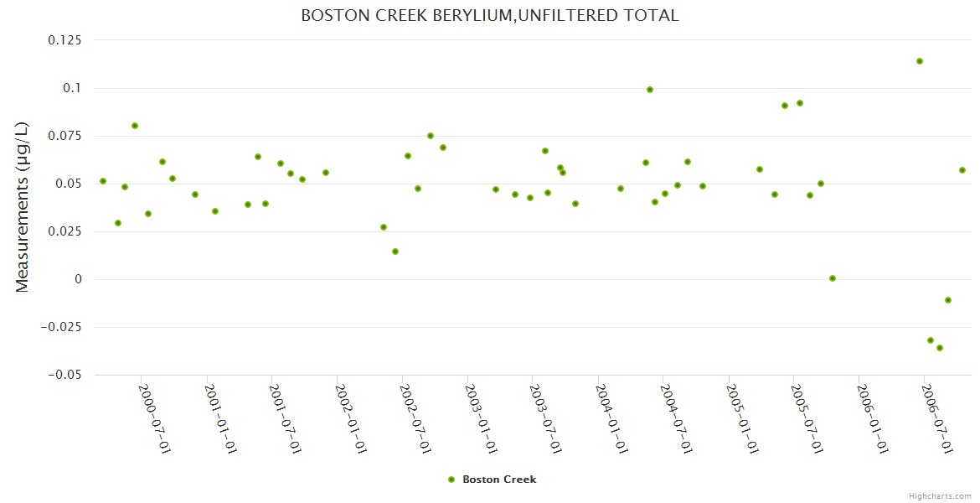980x503 pixels.
Task: Click the 2000-07-01 x-axis label
Action: pyautogui.click(x=154, y=419)
